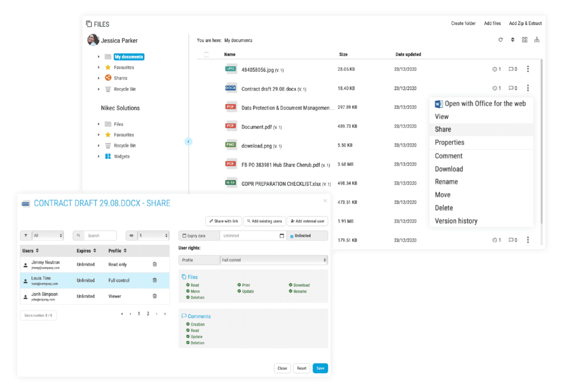Click the Add external user button

pos(307,221)
